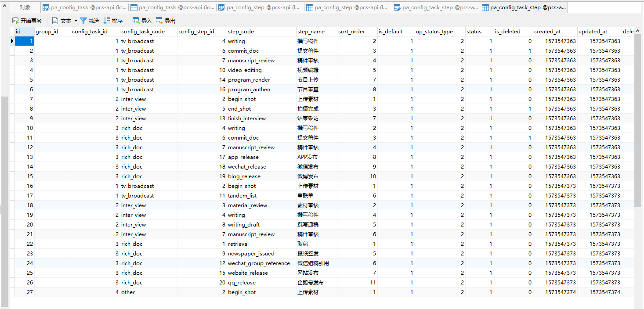Select the cell website_release

[x=261, y=273]
